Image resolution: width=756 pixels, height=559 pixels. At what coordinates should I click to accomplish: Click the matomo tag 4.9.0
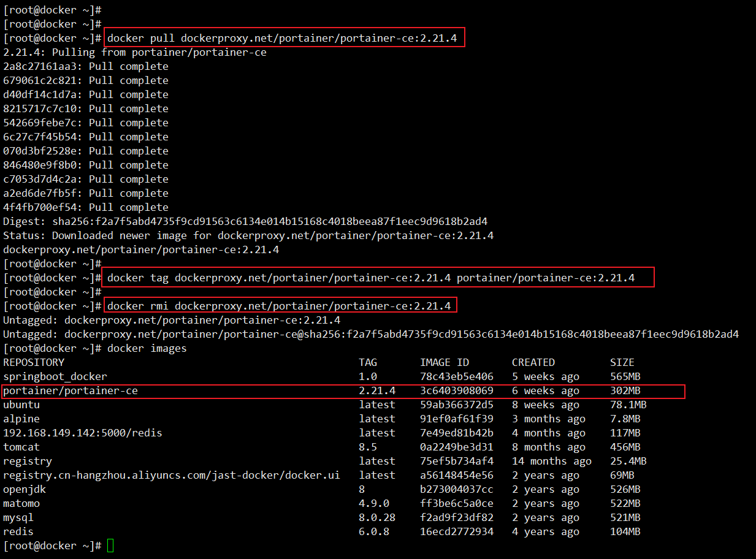(374, 503)
